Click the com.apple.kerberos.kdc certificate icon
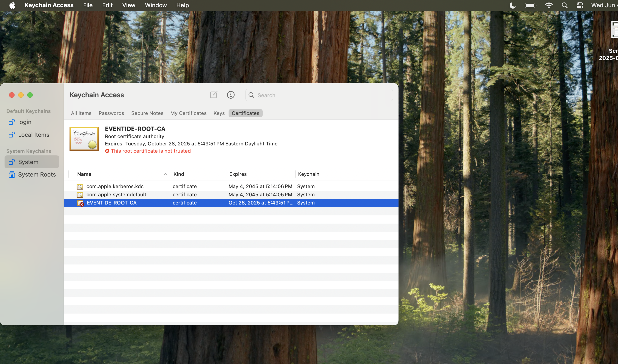Image resolution: width=618 pixels, height=364 pixels. pyautogui.click(x=80, y=187)
